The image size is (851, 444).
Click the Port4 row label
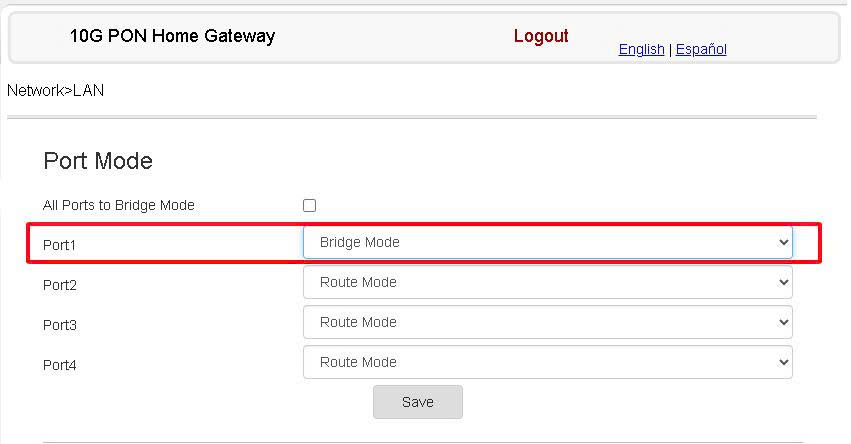click(x=60, y=365)
